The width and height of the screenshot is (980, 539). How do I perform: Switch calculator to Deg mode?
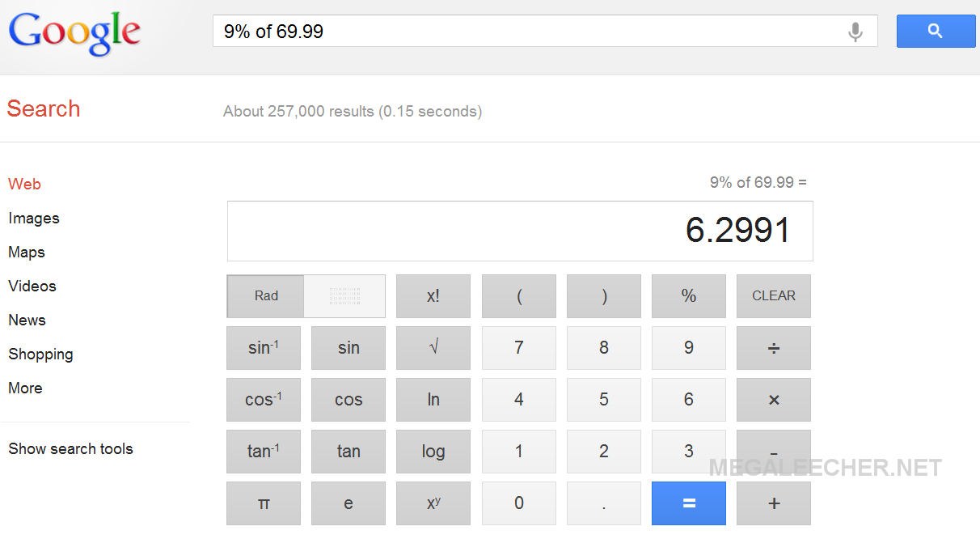coord(344,296)
